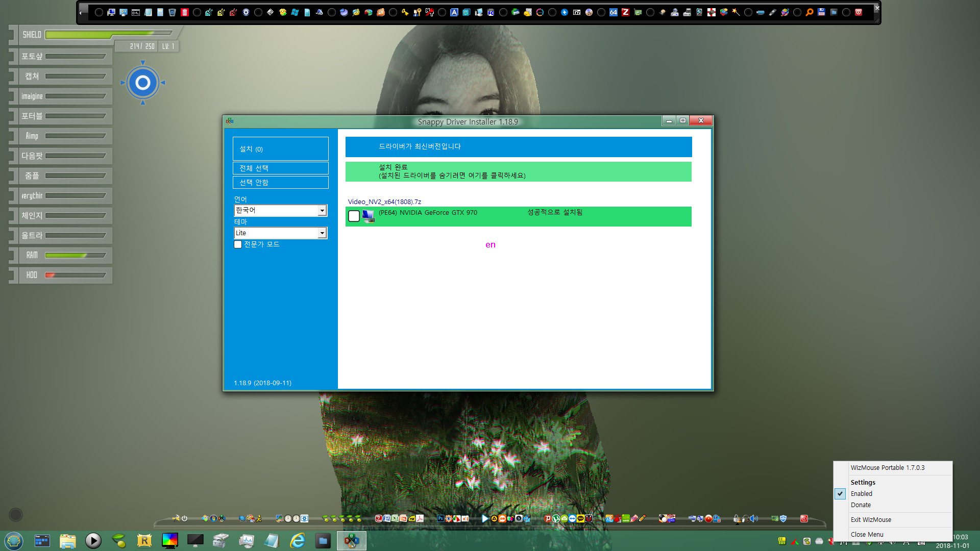Click blue 드라이버가 최신버전입니다 banner

coord(519,146)
